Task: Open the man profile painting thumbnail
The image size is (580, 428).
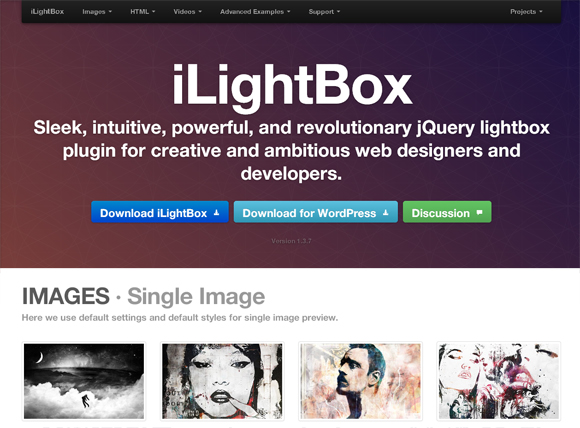Action: click(360, 381)
